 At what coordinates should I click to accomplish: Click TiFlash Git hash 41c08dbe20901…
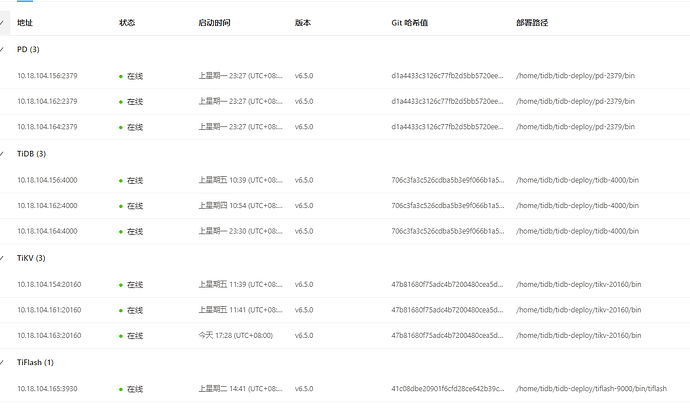(448, 389)
